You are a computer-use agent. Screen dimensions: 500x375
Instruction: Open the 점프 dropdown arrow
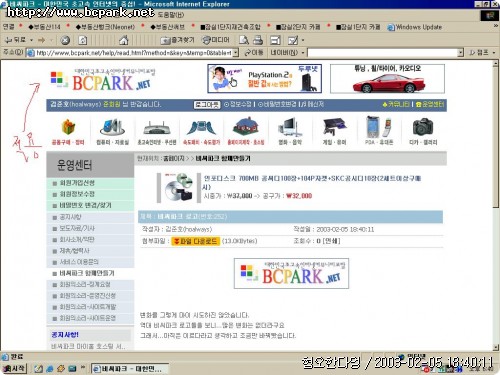tap(494, 53)
